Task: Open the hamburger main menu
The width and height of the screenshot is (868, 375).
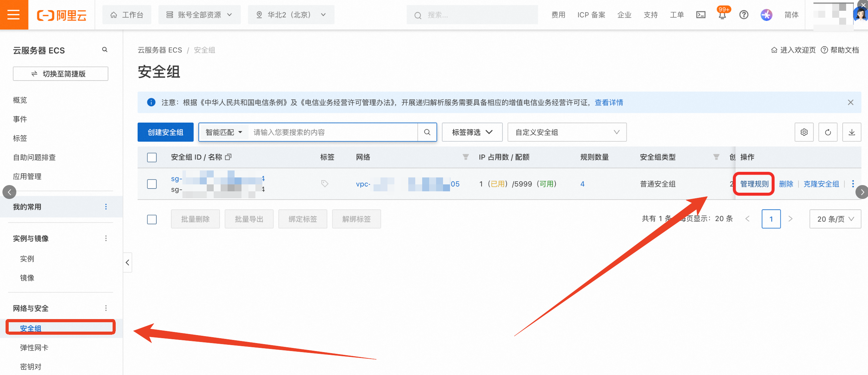Action: (x=14, y=15)
